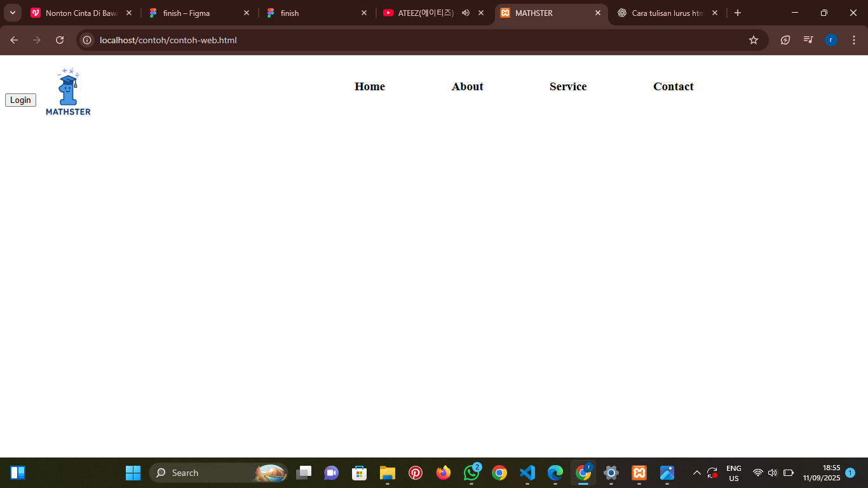Screen dimensions: 868x488
Task: Click the MATHSTER logo image
Action: [68, 92]
